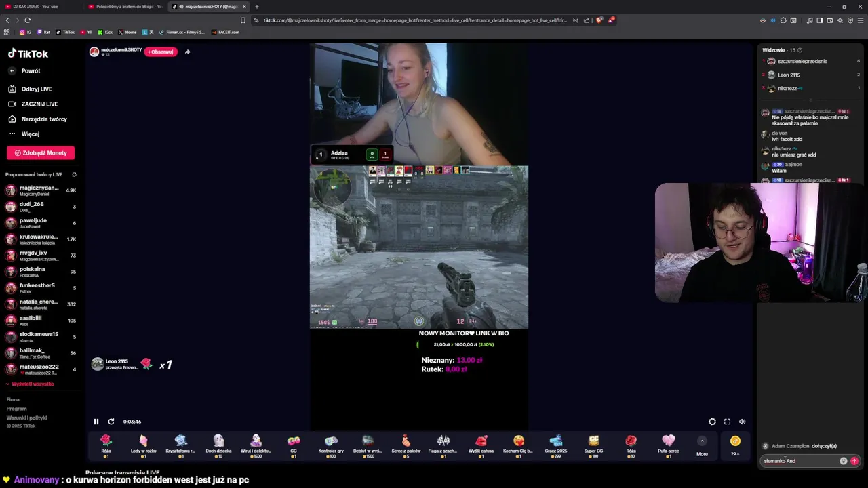
Task: Open the Widzowie info icon
Action: tap(800, 50)
